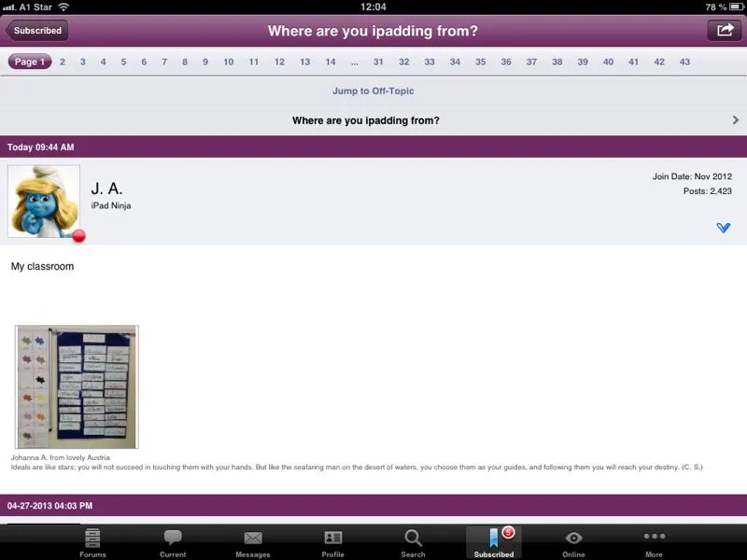
Task: Open the Subscribed bookmark tab
Action: [494, 541]
